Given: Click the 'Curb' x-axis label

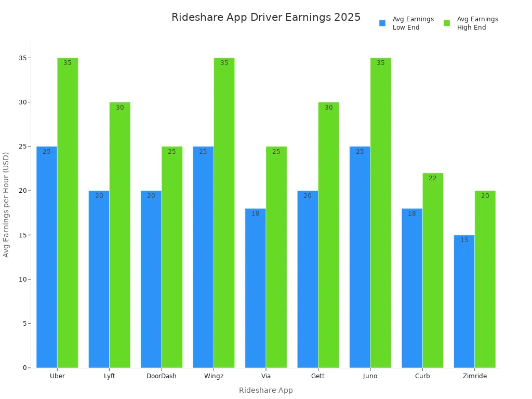Looking at the screenshot, I should 422,376.
